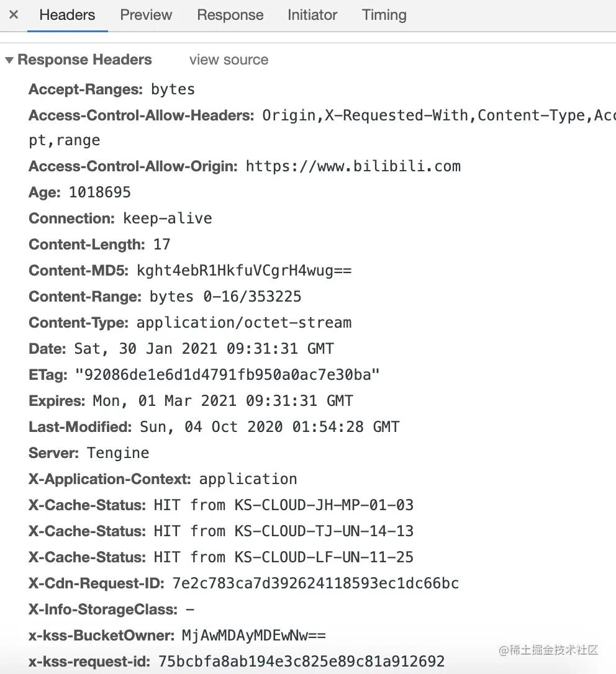The image size is (616, 674).
Task: Switch to the Headers tab
Action: point(67,15)
